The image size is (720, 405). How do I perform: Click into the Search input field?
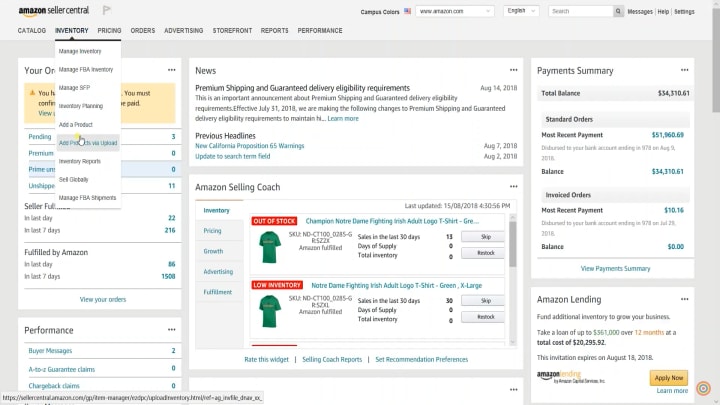point(580,11)
